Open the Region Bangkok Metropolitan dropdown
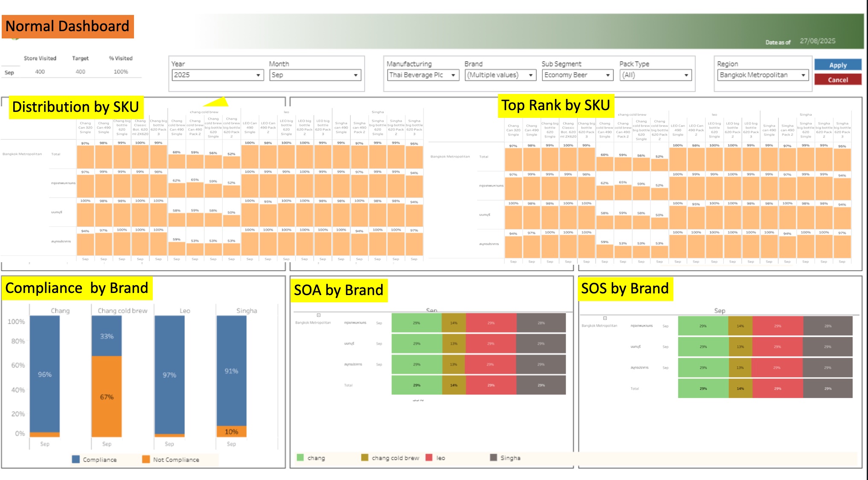 pos(763,75)
